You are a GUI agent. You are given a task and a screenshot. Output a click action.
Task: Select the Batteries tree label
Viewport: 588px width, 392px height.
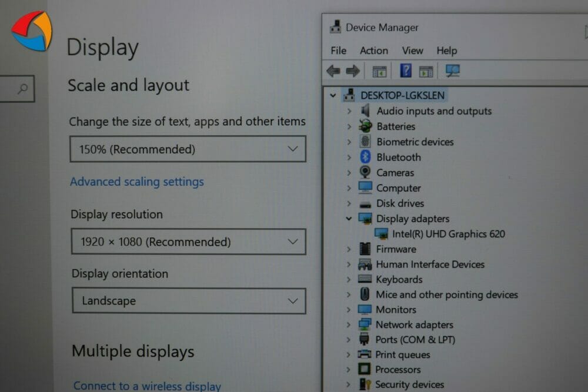click(x=396, y=126)
